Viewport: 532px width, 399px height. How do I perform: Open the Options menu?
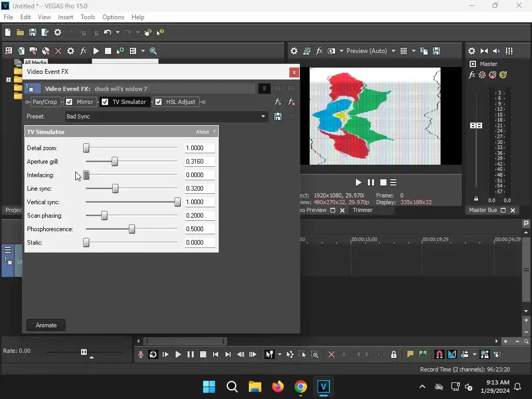tap(113, 17)
